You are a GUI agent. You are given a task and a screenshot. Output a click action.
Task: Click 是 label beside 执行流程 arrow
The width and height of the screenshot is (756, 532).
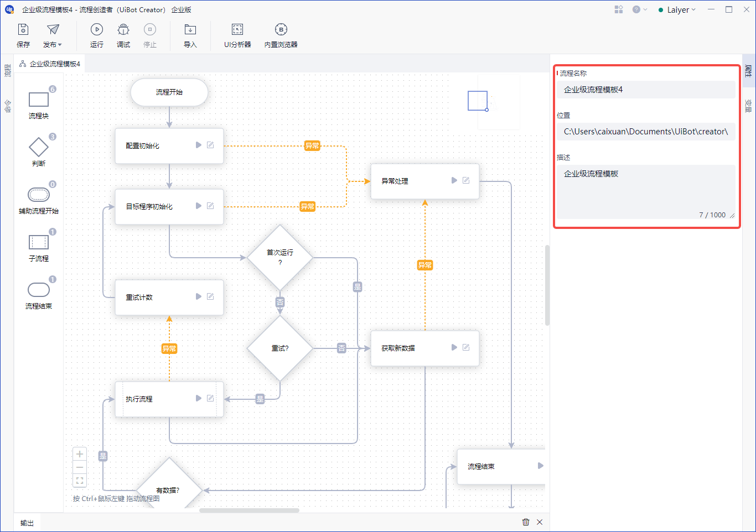(x=260, y=399)
